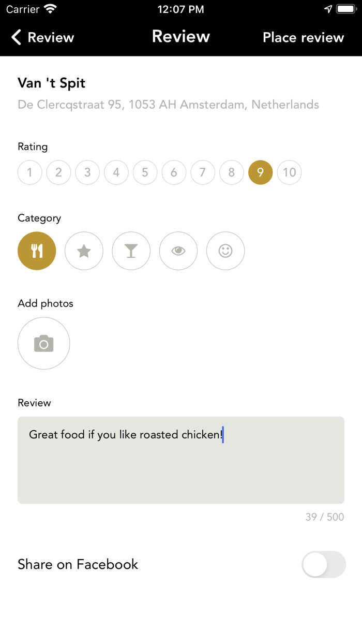Image resolution: width=362 pixels, height=644 pixels.
Task: Enable the Share on Facebook switch
Action: pyautogui.click(x=324, y=564)
